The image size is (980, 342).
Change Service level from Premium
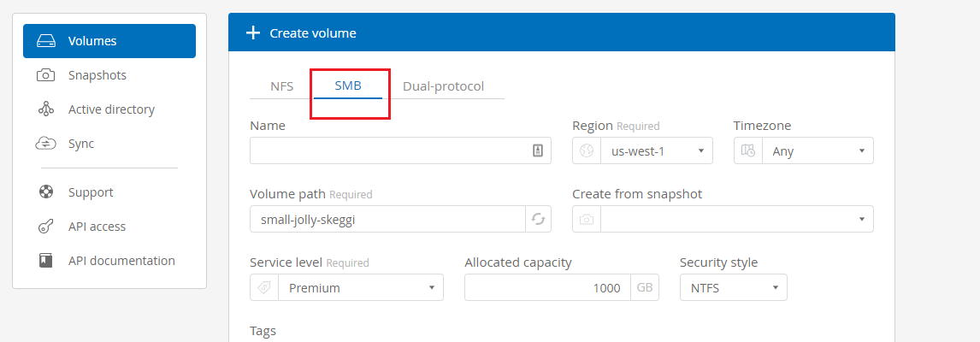click(360, 287)
